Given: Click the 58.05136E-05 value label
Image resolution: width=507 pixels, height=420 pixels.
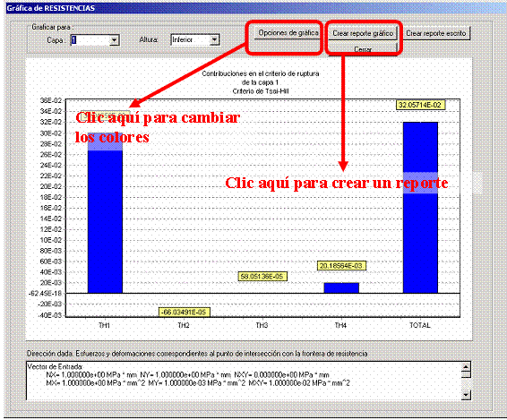Looking at the screenshot, I should (x=262, y=277).
